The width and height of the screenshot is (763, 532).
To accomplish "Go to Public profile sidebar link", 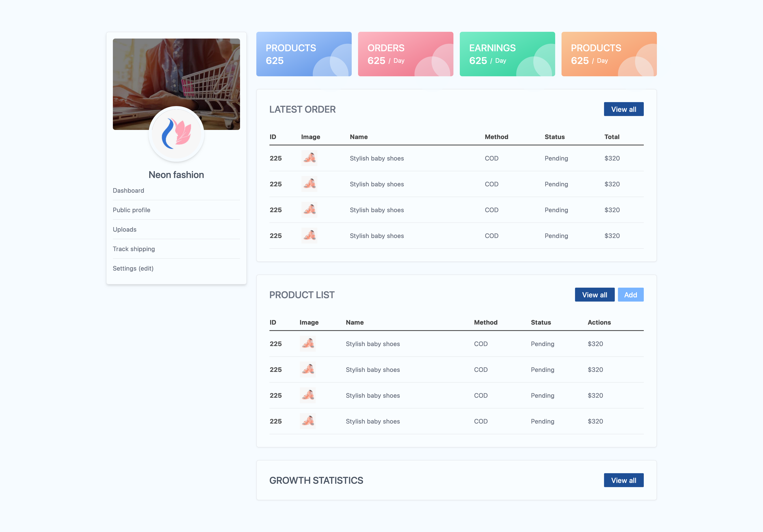I will 131,210.
